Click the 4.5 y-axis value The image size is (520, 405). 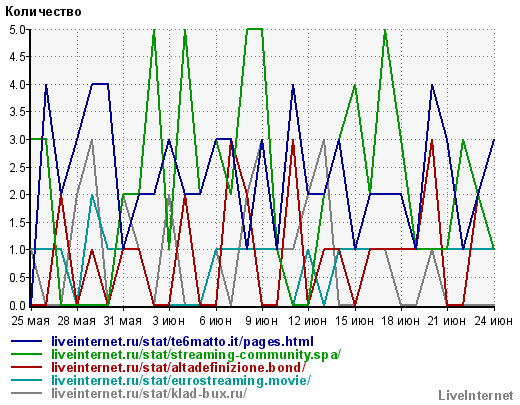click(17, 57)
